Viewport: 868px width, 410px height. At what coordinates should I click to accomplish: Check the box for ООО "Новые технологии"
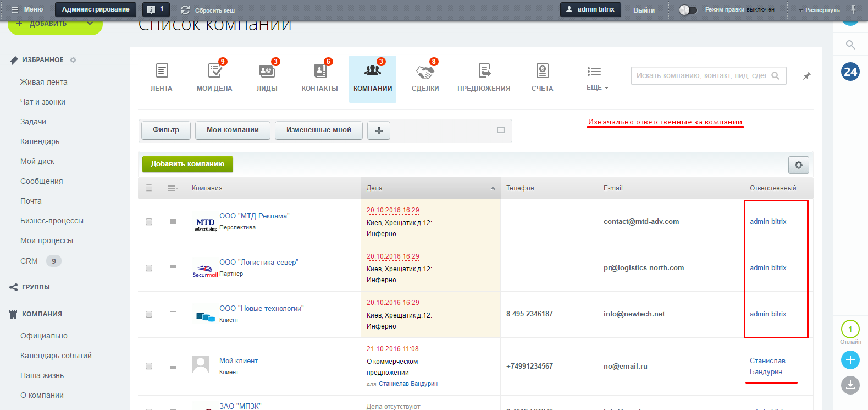pyautogui.click(x=149, y=314)
